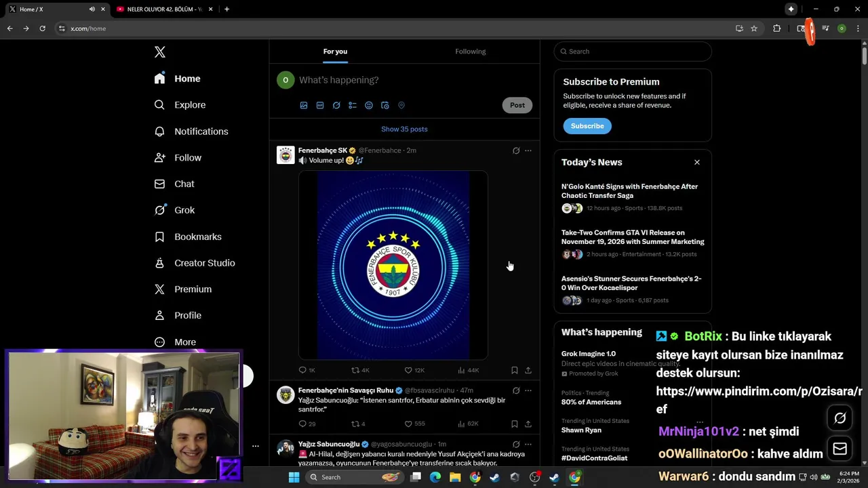The image size is (868, 488).
Task: Open Bookmarks in the sidebar
Action: coord(188,237)
